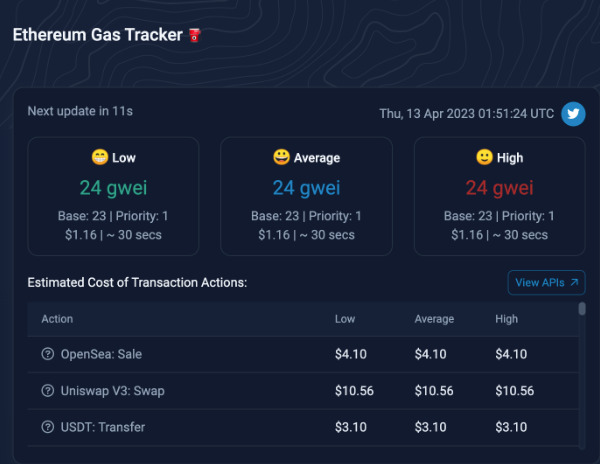
Task: Click the USDT: Transfer help question icon
Action: coord(47,427)
